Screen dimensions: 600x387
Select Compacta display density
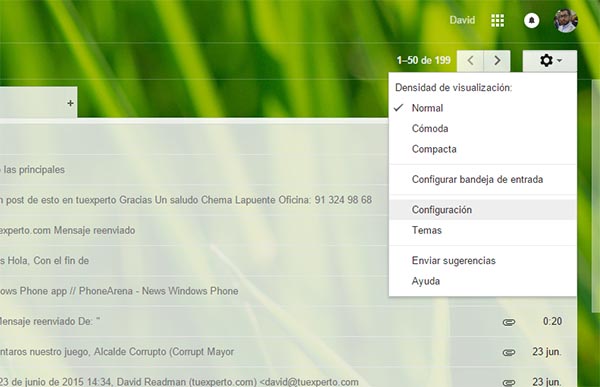tap(483, 149)
